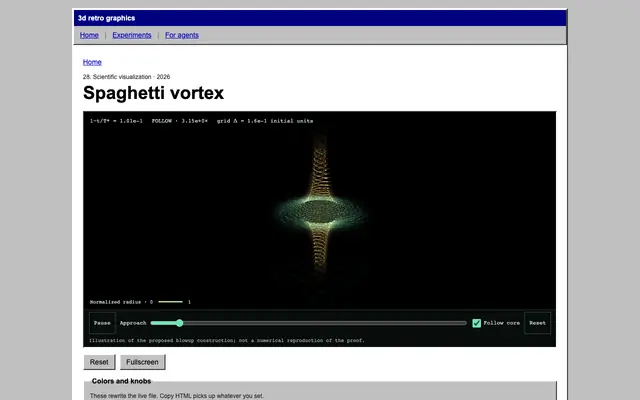Screen dimensions: 640x400
Task: Click the FOLLOW zoom readout text
Action: click(x=180, y=121)
